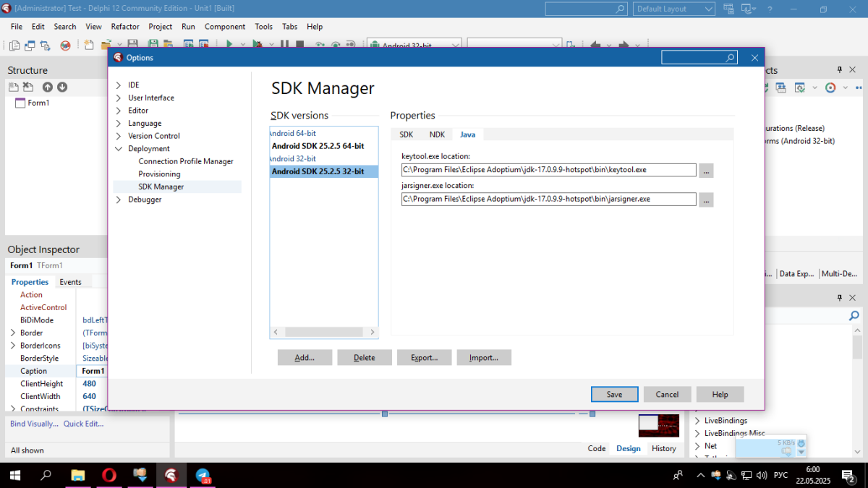
Task: Open Help from the Options dialog
Action: tap(720, 394)
